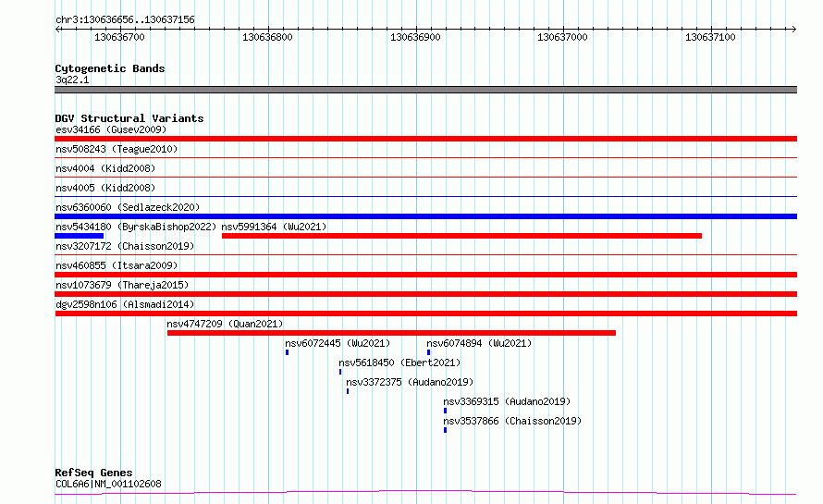
Task: Click the Cytogenetic Bands track heading
Action: 110,68
